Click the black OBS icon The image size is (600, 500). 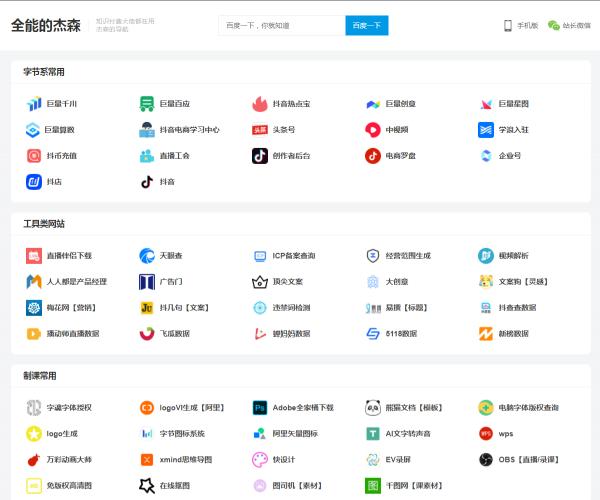coord(486,459)
